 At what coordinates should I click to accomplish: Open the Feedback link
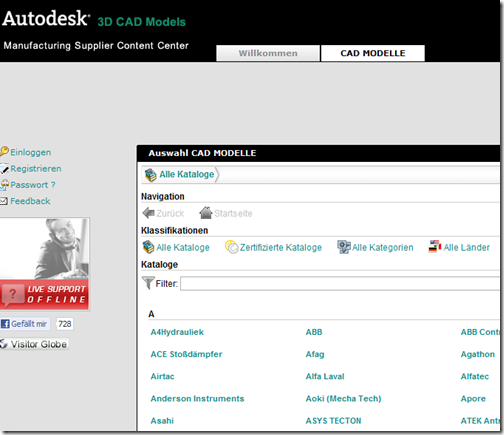pos(30,201)
